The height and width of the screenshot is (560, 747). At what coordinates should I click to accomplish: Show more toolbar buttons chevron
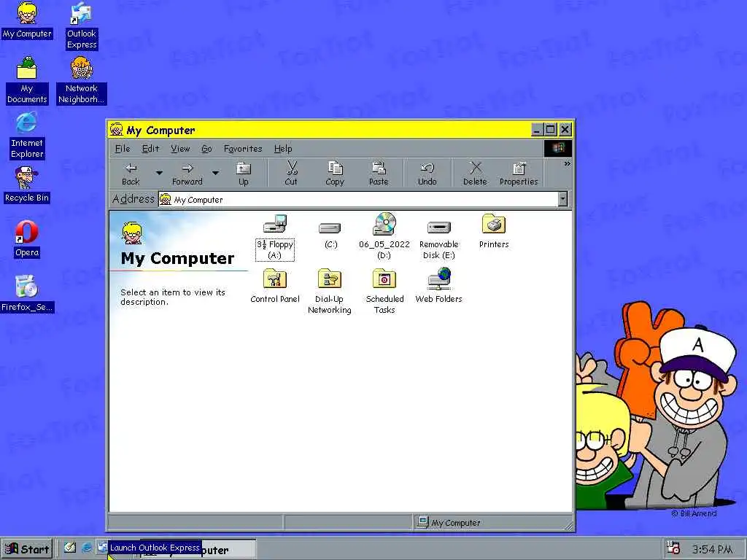coord(567,164)
